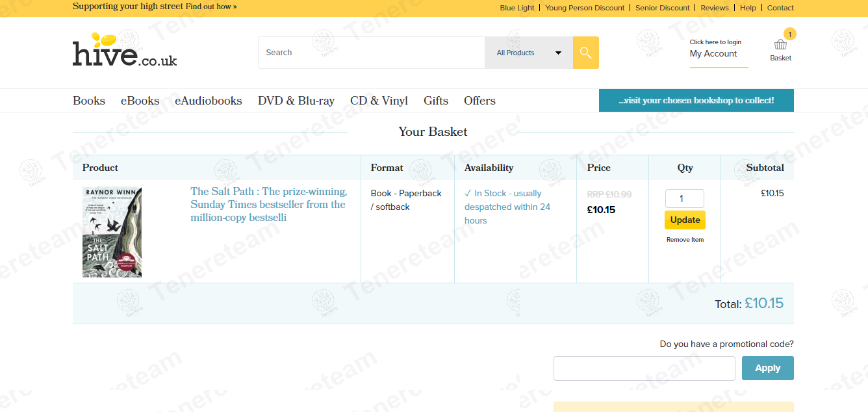Go to the Reviews page

(x=715, y=8)
